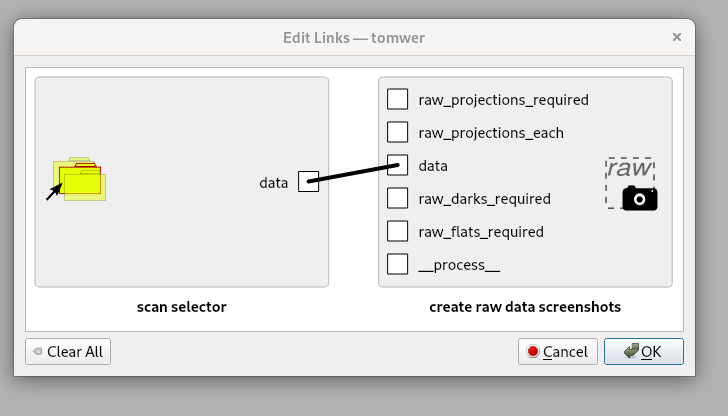Toggle the raw_flats_required input box
Screen dimensions: 728x416
coord(398,231)
